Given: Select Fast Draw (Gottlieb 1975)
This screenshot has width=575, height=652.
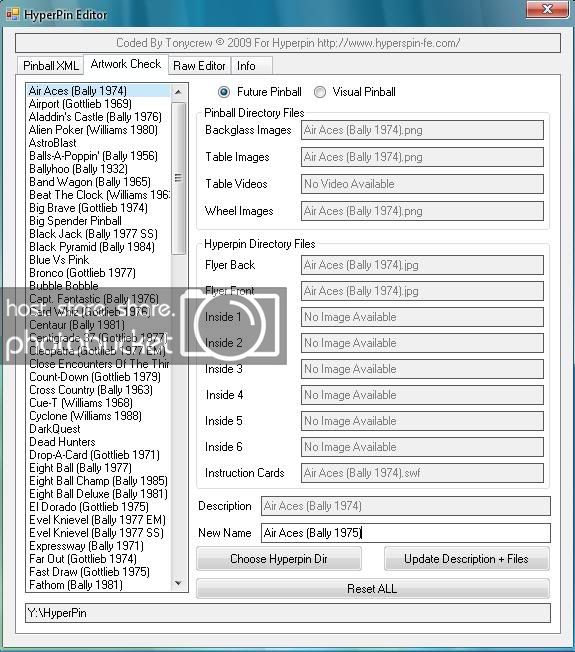Looking at the screenshot, I should (99, 572).
